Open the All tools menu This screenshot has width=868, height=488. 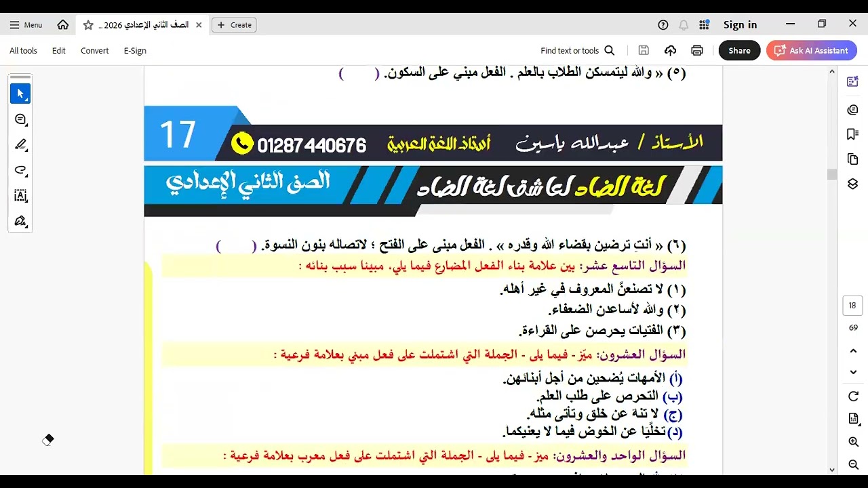click(23, 51)
